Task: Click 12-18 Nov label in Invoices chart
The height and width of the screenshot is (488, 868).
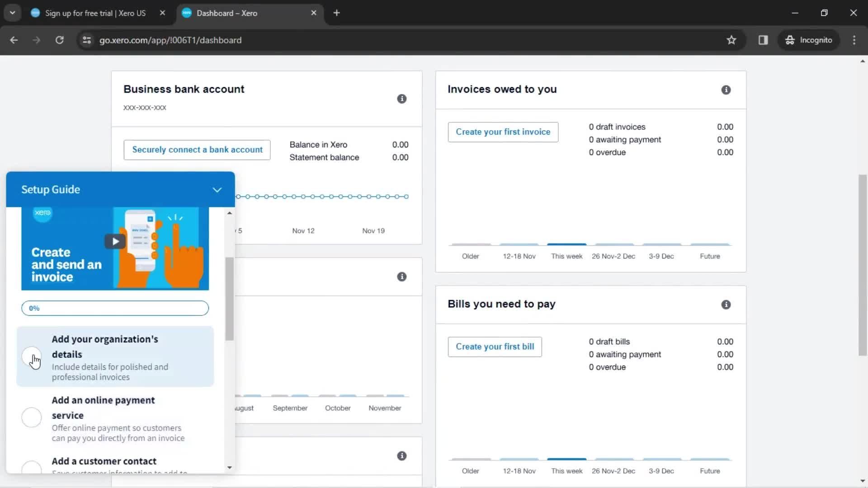Action: 519,256
